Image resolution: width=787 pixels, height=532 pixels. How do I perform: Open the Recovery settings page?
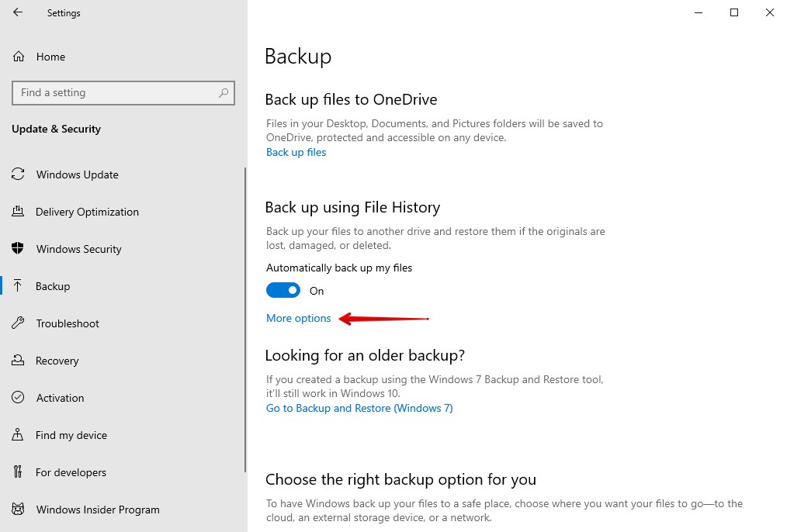pos(57,361)
